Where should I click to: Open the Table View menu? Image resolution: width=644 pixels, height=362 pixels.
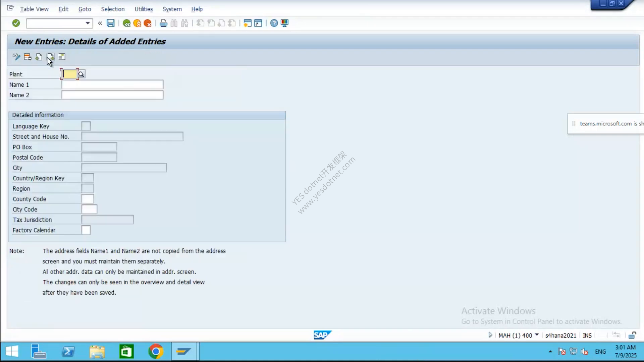click(34, 9)
